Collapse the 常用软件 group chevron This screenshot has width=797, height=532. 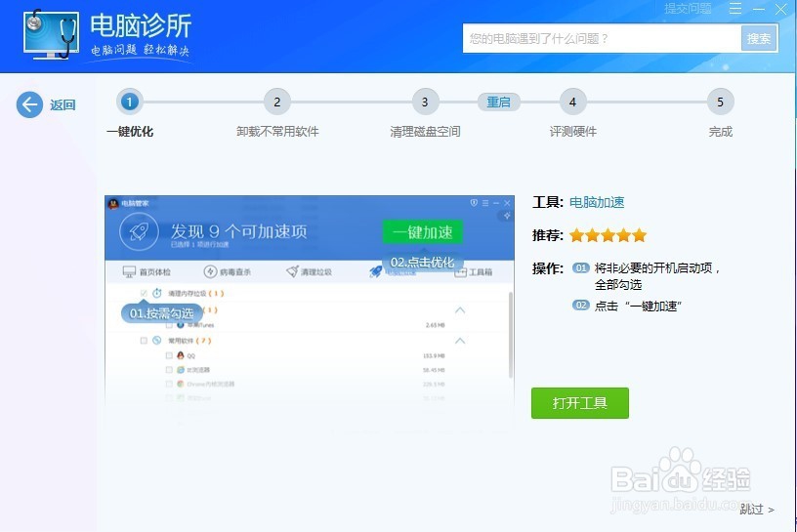[460, 341]
